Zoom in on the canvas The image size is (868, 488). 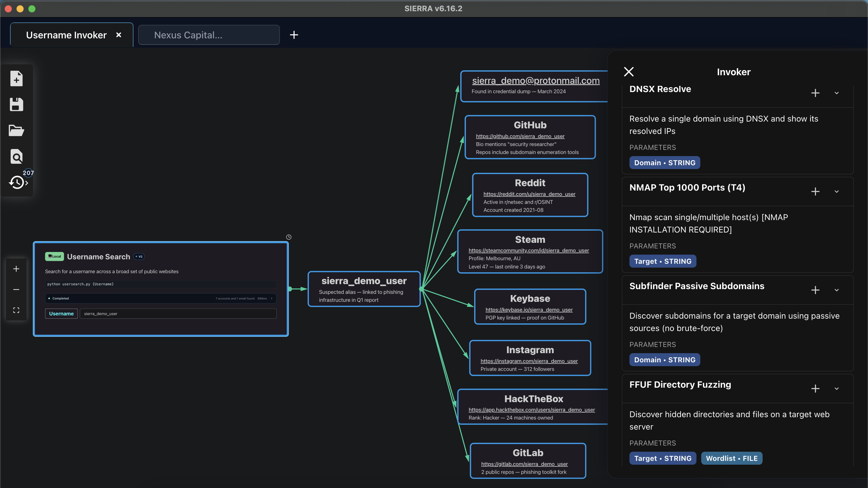coord(16,268)
